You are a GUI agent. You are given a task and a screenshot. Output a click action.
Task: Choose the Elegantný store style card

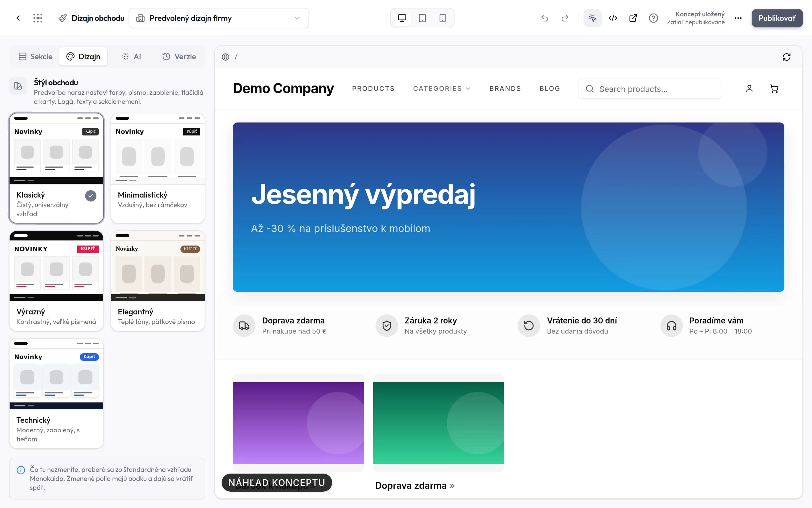coord(158,281)
